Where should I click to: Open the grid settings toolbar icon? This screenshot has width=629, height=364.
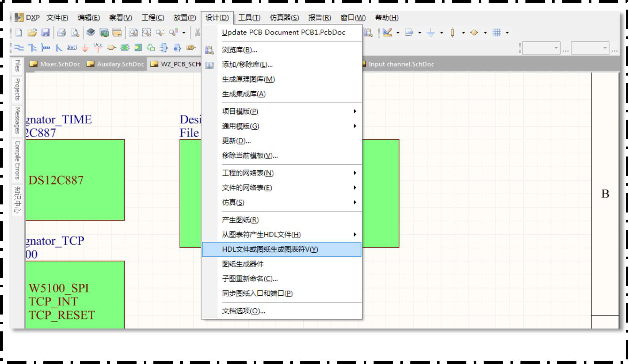coord(497,33)
